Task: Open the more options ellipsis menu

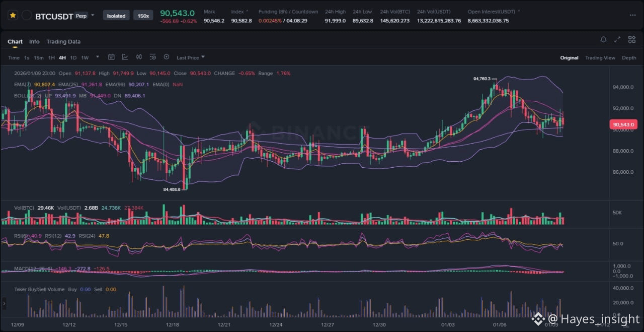Action: tap(633, 15)
